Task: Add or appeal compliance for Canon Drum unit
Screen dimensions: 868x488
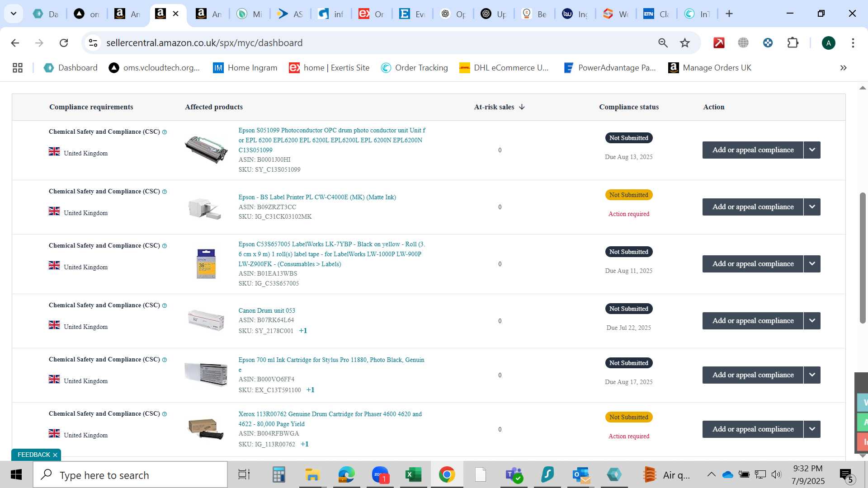Action: point(753,321)
